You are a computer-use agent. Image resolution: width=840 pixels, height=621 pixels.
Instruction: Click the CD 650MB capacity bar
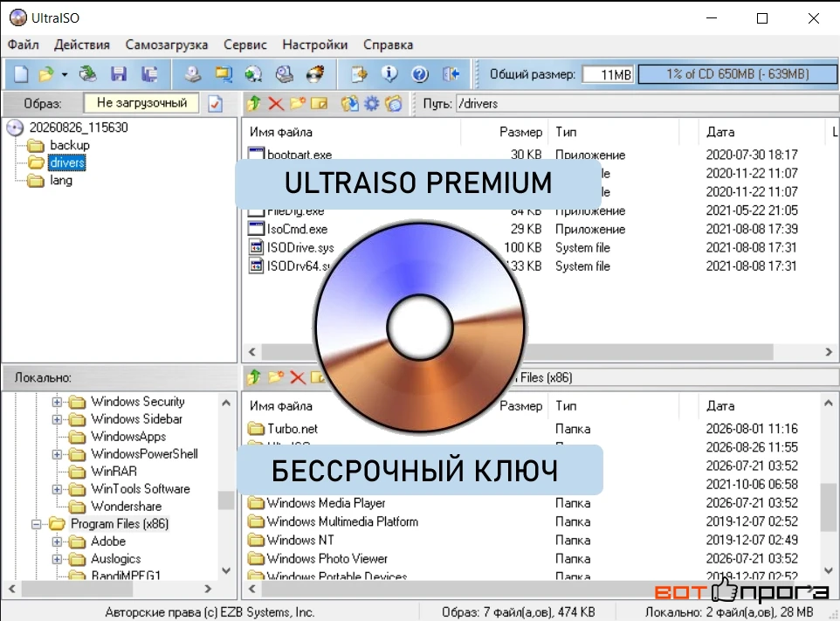click(x=738, y=74)
